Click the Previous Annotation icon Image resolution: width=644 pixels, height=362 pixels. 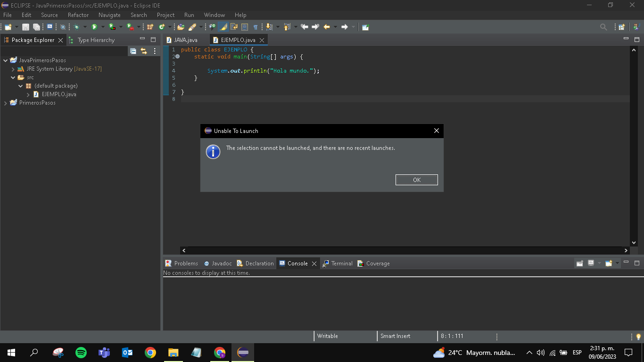point(287,27)
